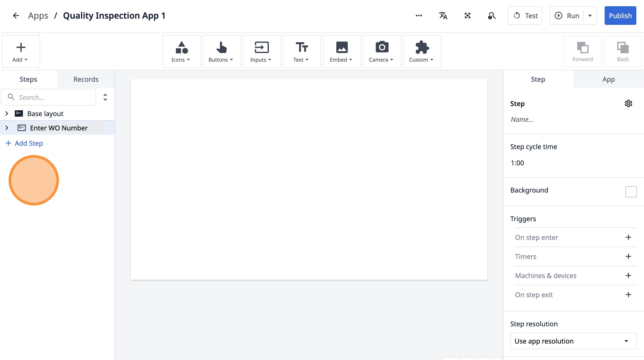Open the Icons widget menu
This screenshot has height=360, width=644.
tap(181, 52)
